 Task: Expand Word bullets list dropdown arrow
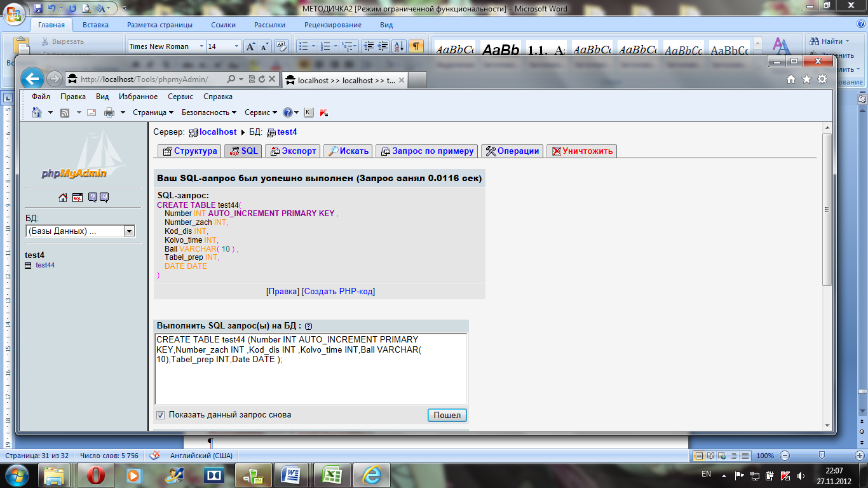click(x=313, y=46)
